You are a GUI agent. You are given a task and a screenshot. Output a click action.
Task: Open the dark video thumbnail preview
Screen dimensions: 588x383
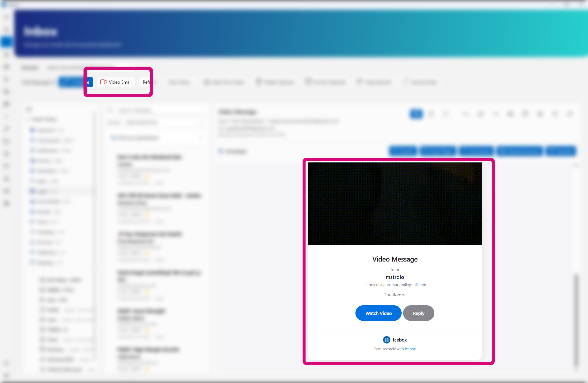point(395,204)
